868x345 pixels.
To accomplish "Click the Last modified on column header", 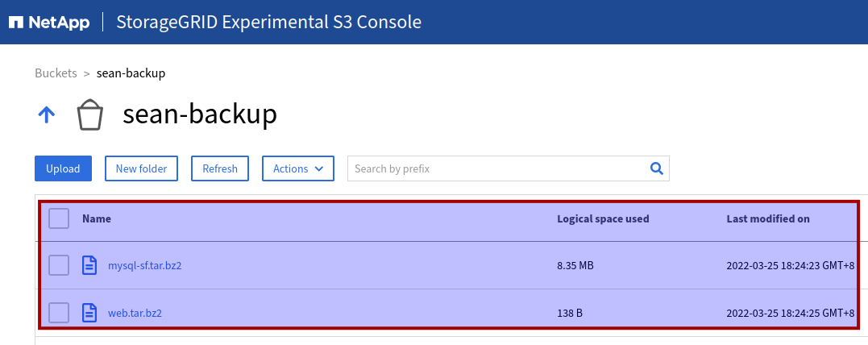I will pos(768,218).
